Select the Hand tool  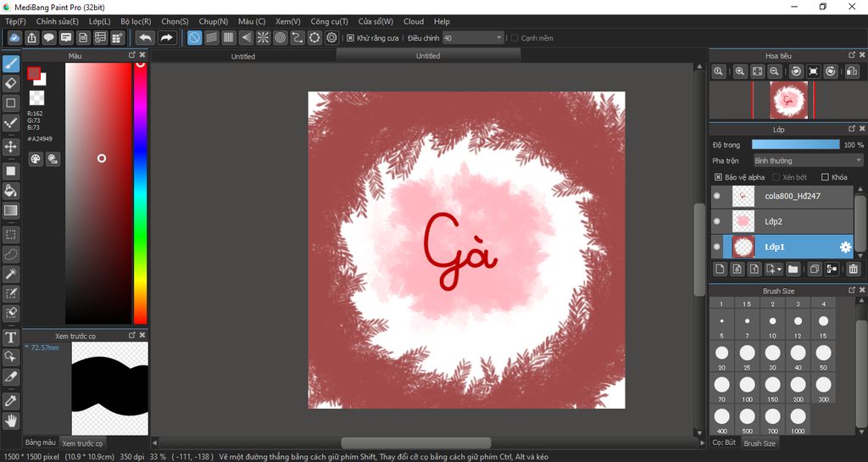click(x=10, y=420)
